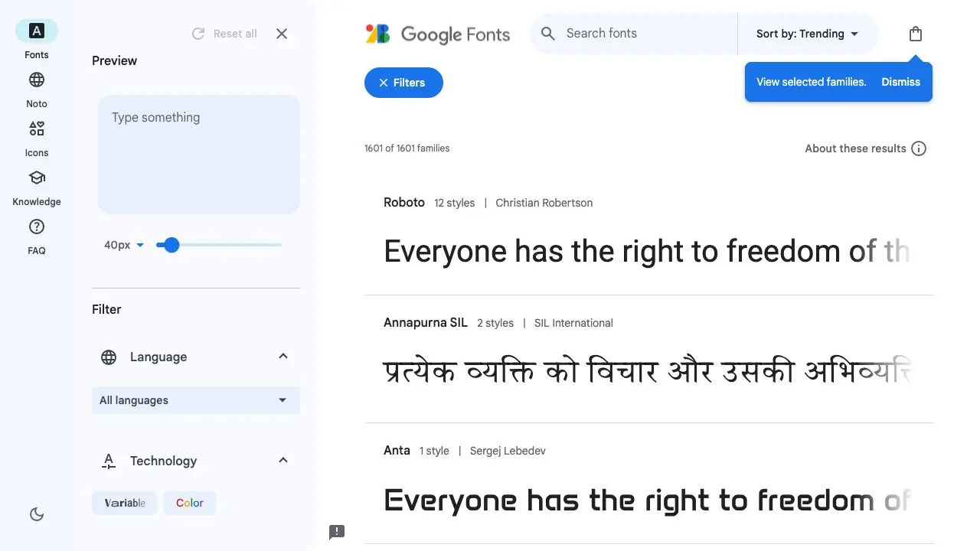The width and height of the screenshot is (980, 551).
Task: Enable the Color fonts filter
Action: 189,503
